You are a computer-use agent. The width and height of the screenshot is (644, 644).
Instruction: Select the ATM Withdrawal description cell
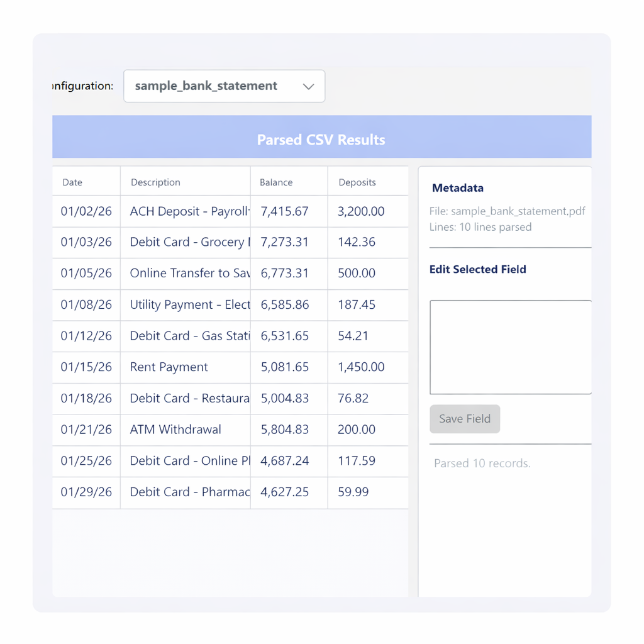coord(175,430)
